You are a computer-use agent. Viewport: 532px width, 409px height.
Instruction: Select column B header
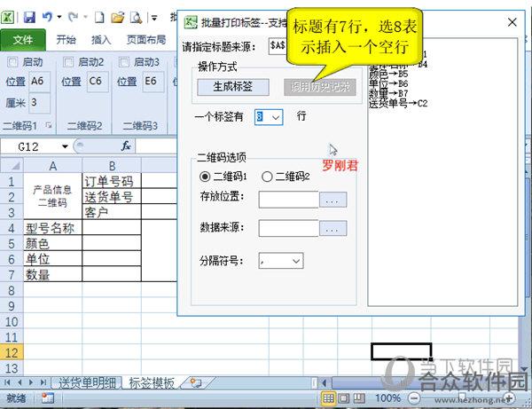[112, 166]
